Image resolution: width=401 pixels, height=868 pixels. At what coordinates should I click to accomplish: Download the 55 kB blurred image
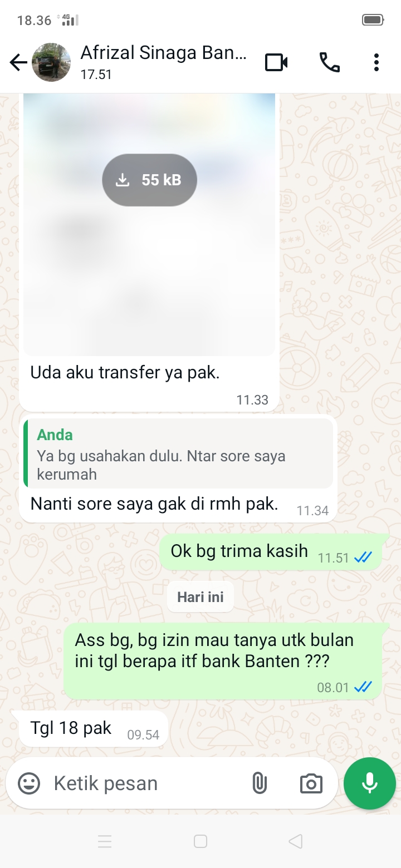(149, 180)
